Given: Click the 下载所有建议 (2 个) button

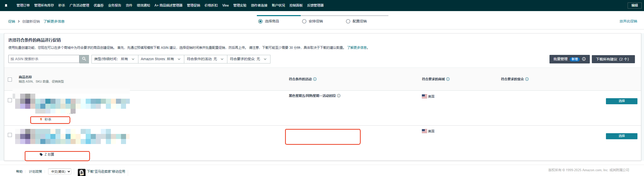Looking at the screenshot, I should pyautogui.click(x=613, y=59).
